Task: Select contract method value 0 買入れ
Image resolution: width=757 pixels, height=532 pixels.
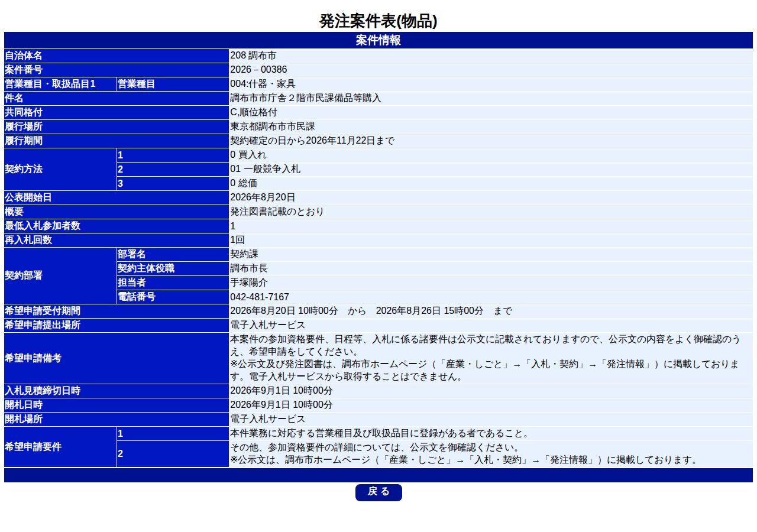Action: point(248,155)
